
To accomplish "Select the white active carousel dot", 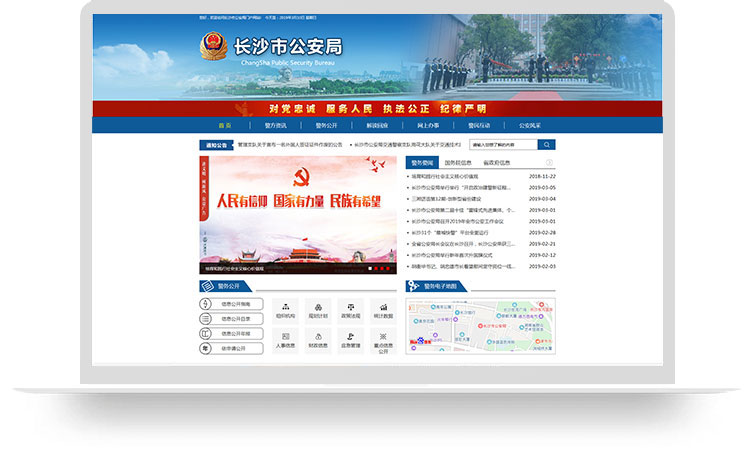I will coord(370,269).
